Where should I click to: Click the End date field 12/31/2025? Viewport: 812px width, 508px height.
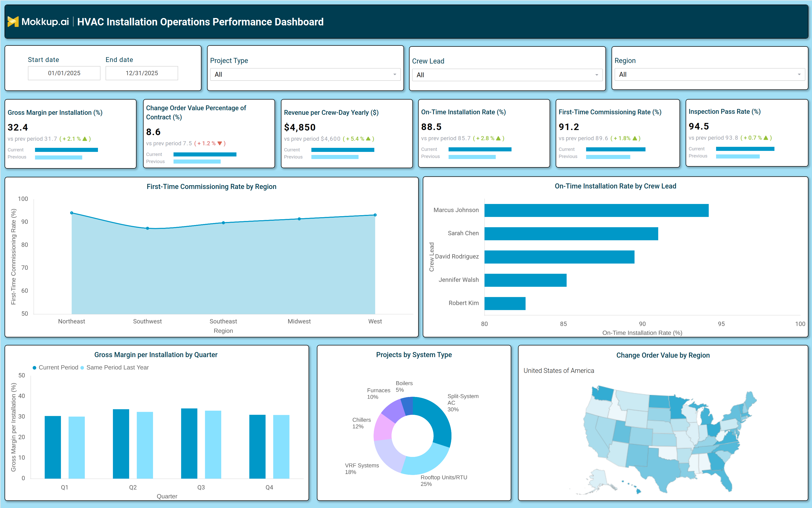click(x=142, y=73)
